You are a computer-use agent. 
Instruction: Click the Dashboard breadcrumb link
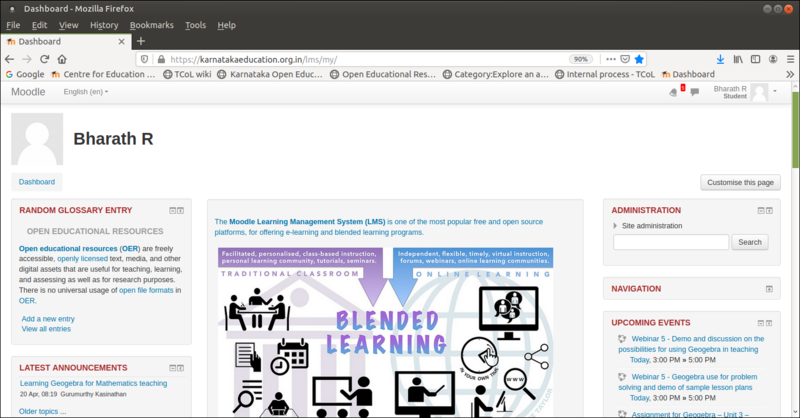point(37,182)
